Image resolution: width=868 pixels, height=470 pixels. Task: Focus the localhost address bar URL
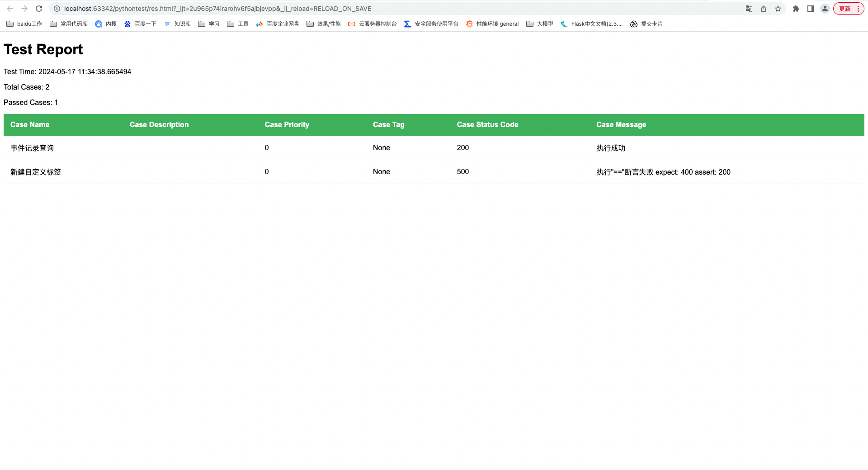217,9
